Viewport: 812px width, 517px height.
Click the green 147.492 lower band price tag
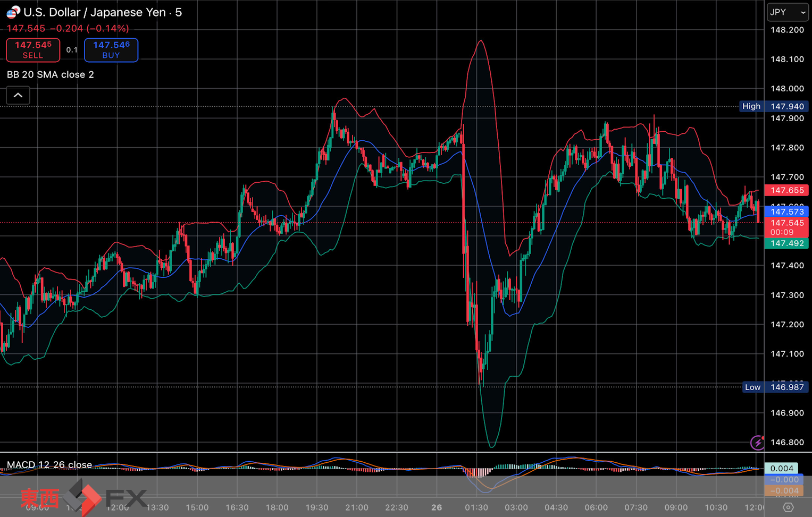pos(786,243)
